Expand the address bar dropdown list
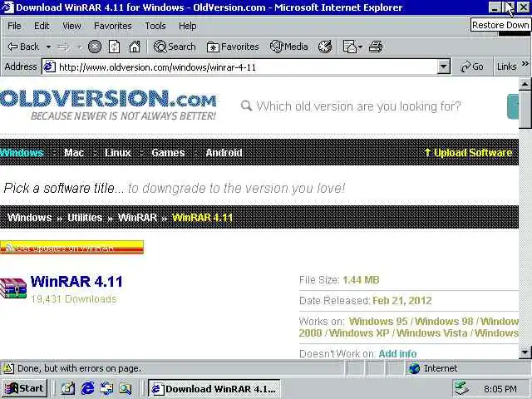The width and height of the screenshot is (532, 399). [443, 66]
